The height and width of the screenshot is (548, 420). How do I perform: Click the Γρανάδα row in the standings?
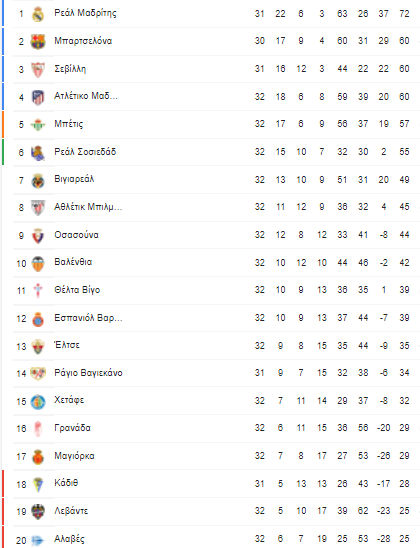(216, 428)
